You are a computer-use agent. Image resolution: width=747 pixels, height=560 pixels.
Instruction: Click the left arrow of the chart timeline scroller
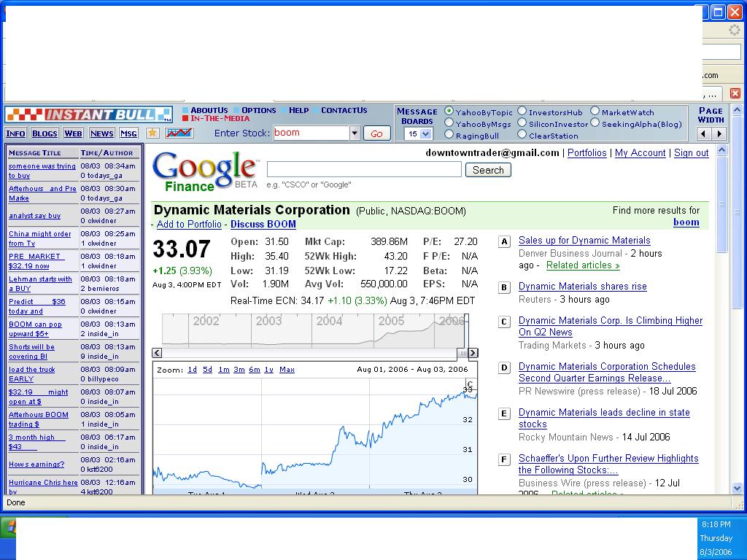[157, 353]
